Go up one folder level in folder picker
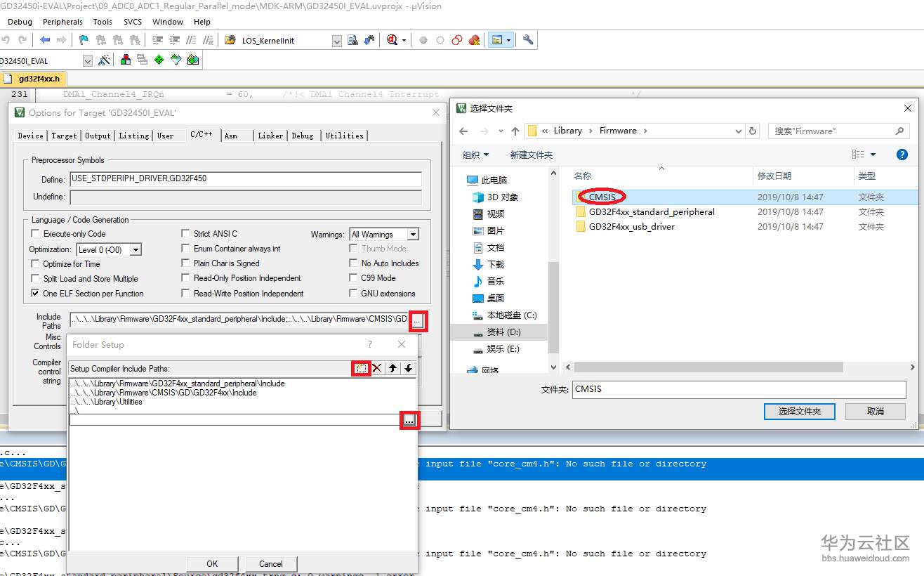924x576 pixels. tap(515, 131)
